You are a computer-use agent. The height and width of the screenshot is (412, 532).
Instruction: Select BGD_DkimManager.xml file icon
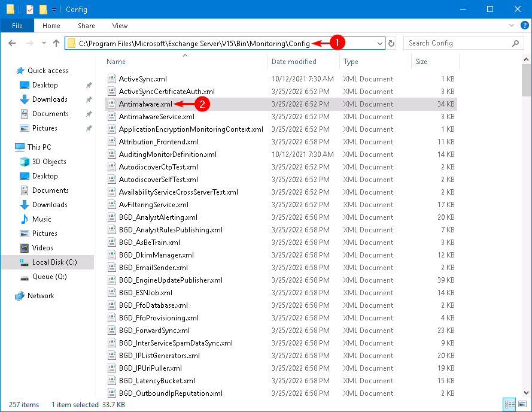pos(112,255)
